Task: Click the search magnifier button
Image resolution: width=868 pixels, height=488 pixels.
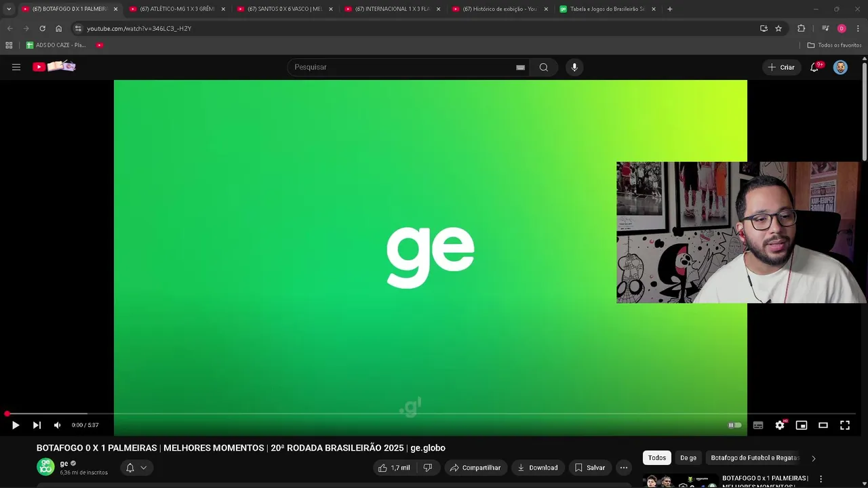Action: point(544,67)
